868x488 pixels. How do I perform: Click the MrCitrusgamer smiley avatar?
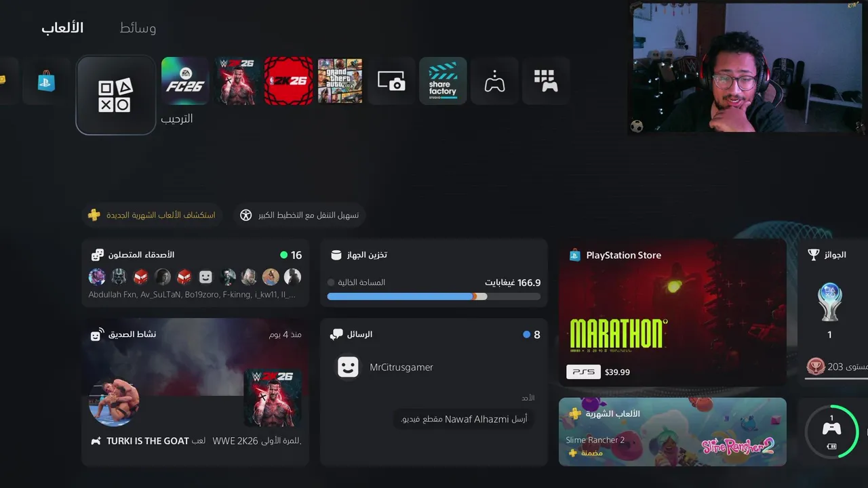(x=348, y=367)
